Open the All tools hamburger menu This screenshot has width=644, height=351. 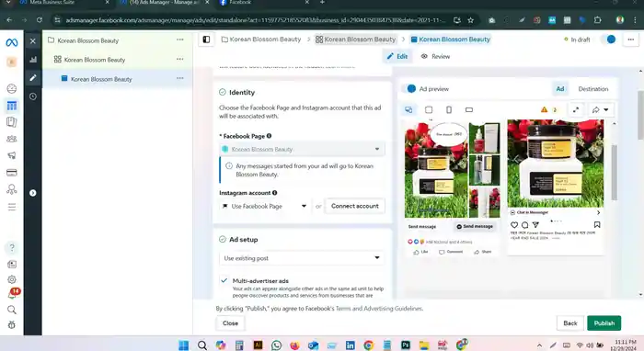coord(11,207)
